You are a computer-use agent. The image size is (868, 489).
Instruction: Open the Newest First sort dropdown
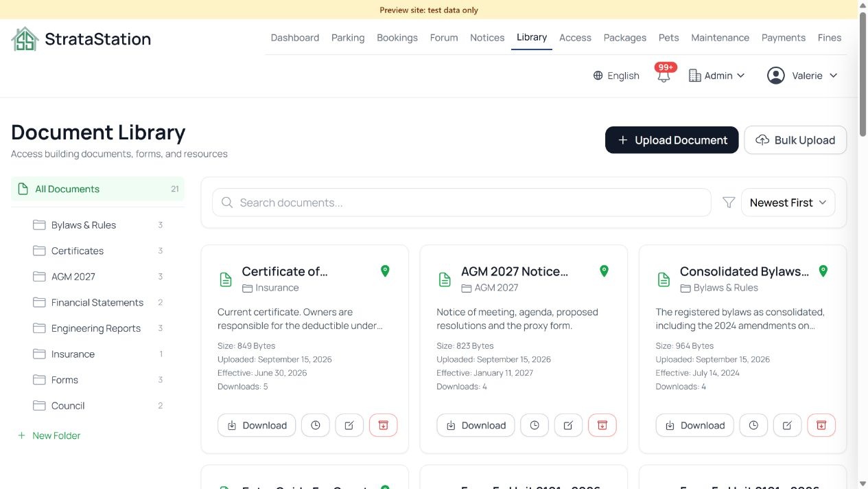tap(788, 203)
